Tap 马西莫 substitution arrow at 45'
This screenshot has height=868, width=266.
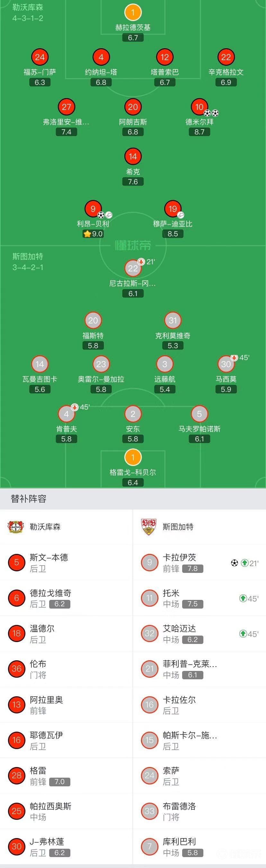click(234, 357)
